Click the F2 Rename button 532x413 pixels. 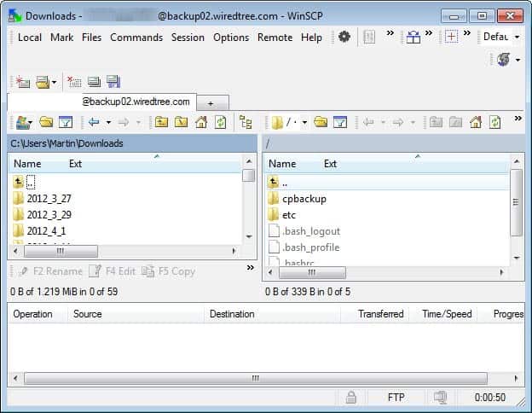click(51, 271)
